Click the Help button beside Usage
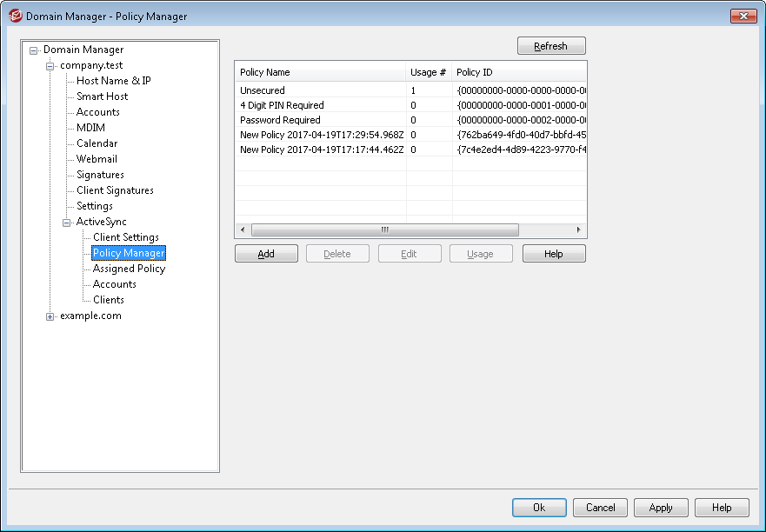 point(554,254)
